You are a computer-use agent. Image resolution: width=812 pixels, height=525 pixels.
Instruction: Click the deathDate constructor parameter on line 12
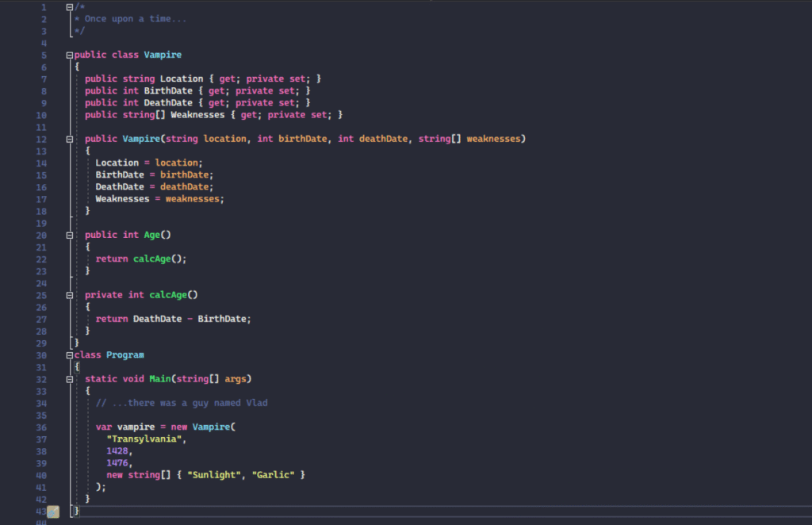383,139
